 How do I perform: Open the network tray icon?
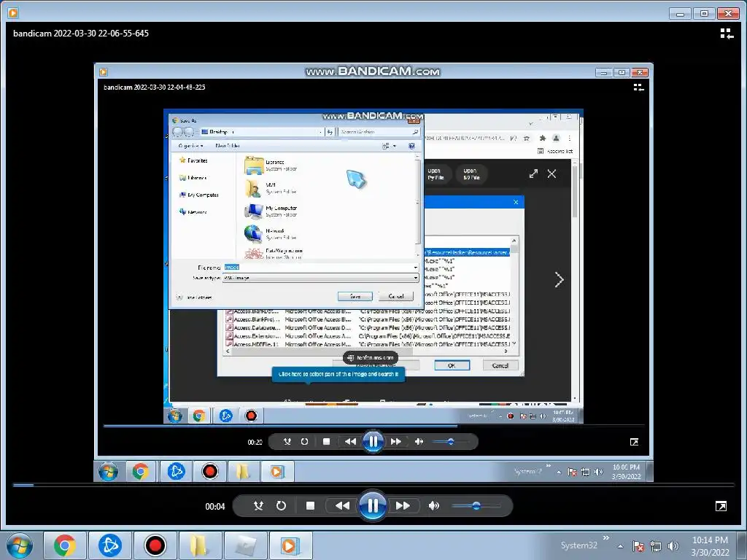(656, 546)
